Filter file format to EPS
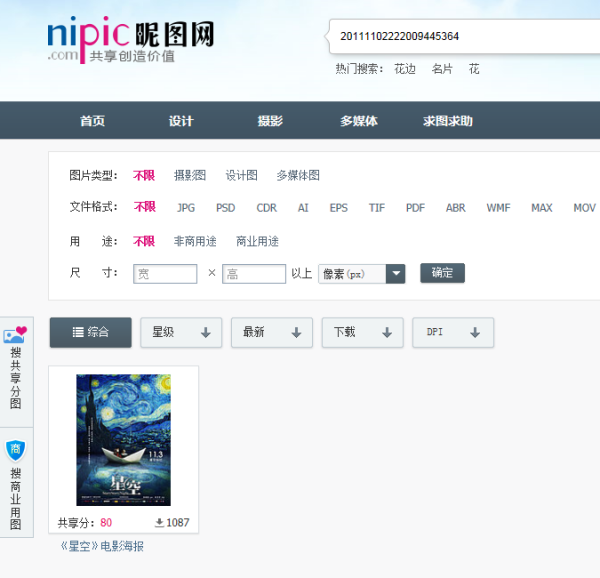 click(339, 208)
